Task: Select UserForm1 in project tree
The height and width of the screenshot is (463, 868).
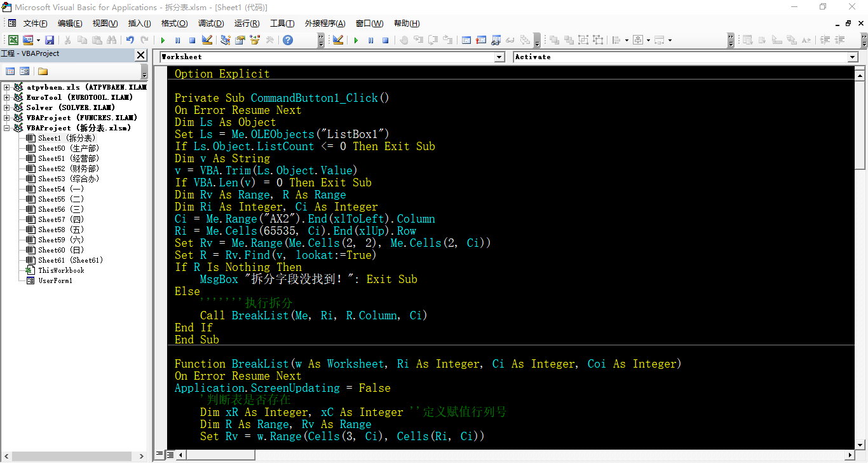Action: point(50,280)
